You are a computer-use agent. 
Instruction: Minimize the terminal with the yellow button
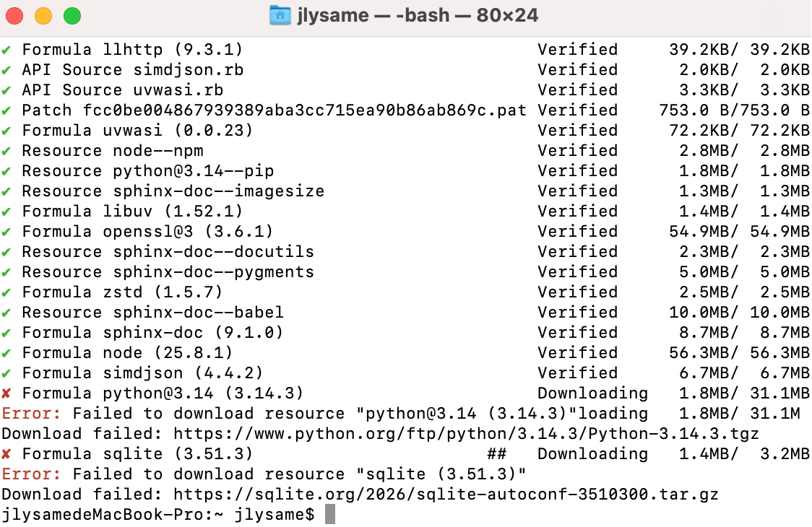(x=43, y=15)
